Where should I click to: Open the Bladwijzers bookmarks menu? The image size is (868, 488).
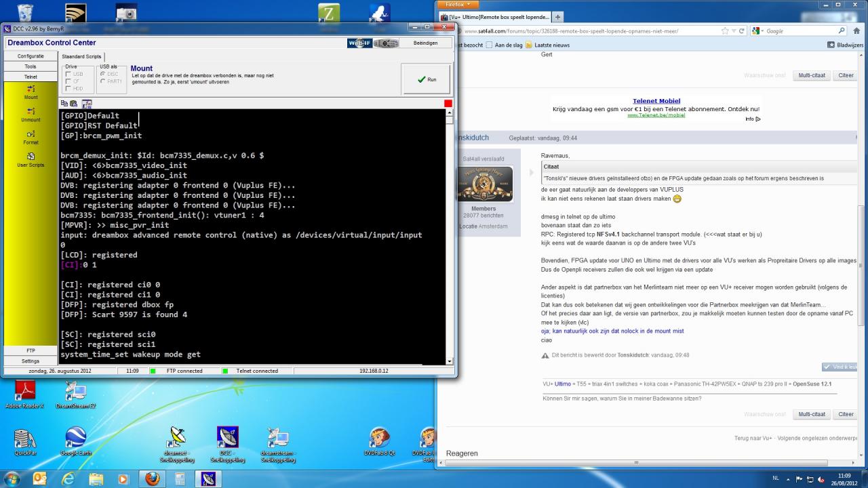[x=846, y=45]
